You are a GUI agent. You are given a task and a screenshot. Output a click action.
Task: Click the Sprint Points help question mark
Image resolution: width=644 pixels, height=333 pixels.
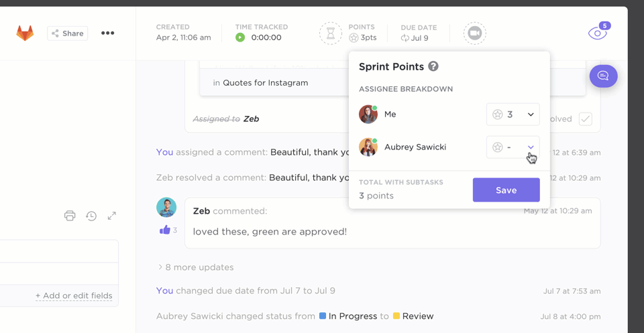(x=433, y=66)
